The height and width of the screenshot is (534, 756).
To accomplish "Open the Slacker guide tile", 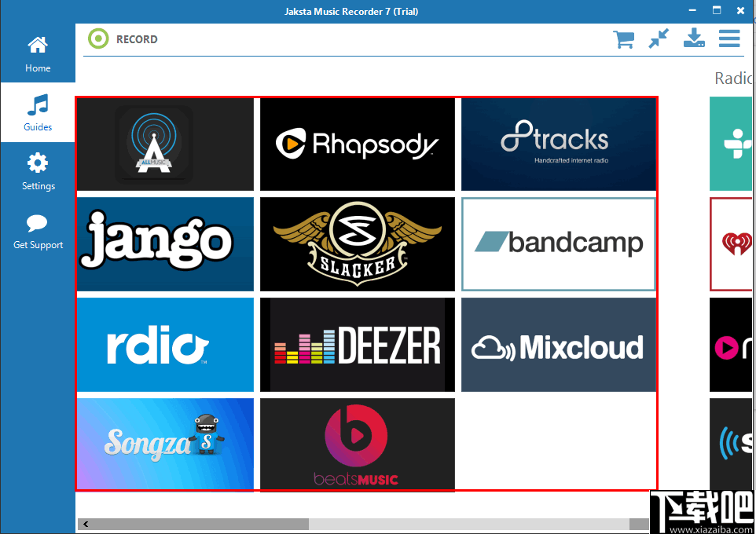I will point(358,244).
